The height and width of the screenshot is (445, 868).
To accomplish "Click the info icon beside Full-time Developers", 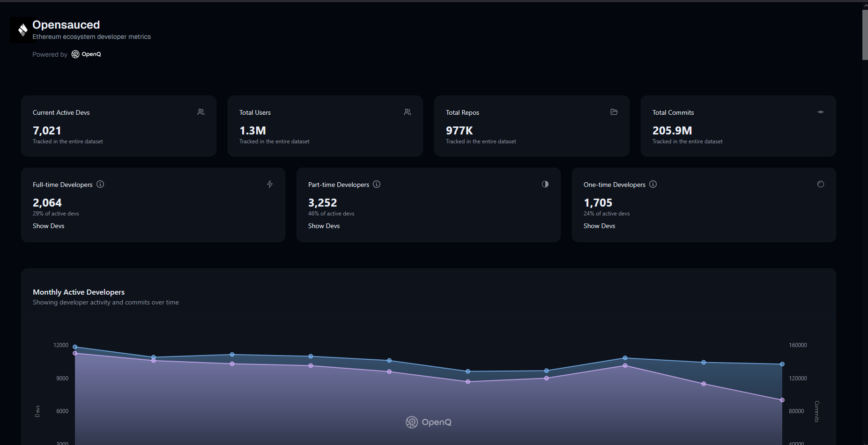I will tap(100, 184).
